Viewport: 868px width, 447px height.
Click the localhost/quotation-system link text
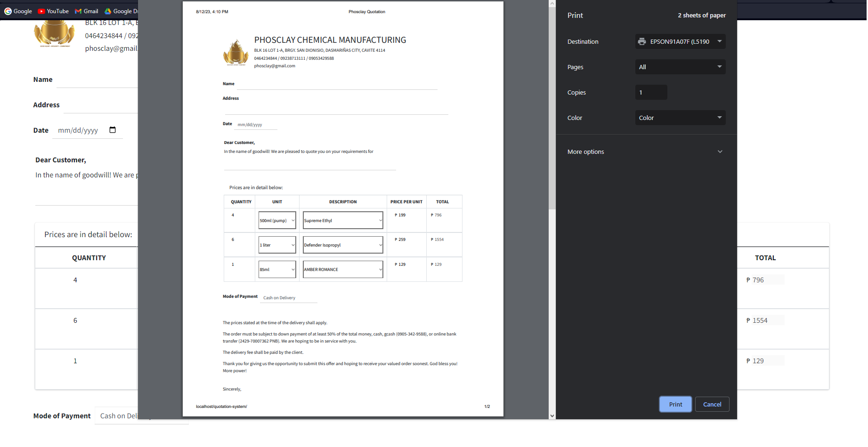(221, 407)
